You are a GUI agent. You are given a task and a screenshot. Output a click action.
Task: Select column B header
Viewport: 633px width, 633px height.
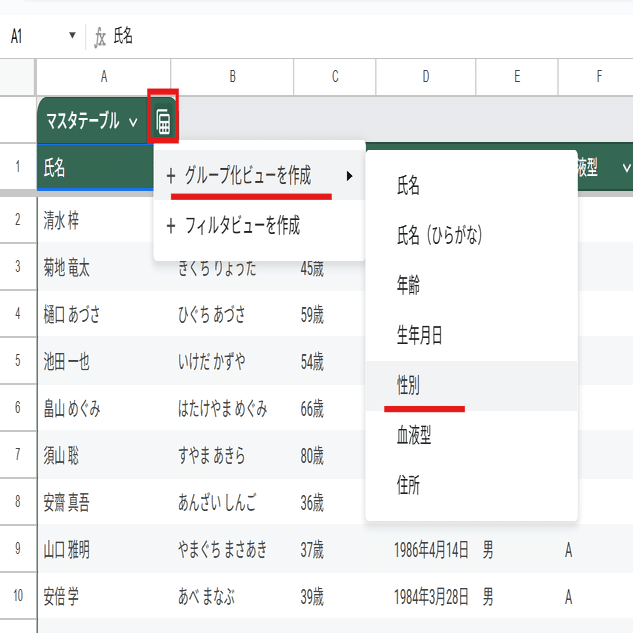(x=232, y=77)
